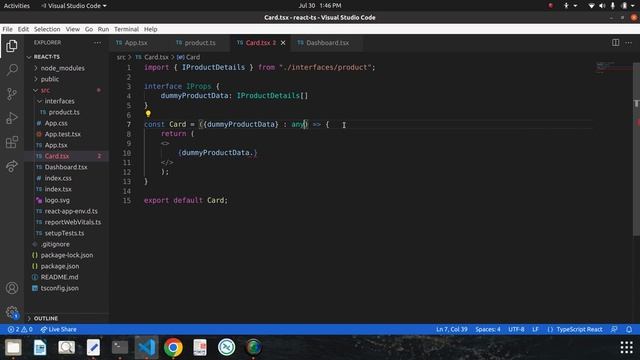Launch Google Chrome from the dock

[x=173, y=347]
